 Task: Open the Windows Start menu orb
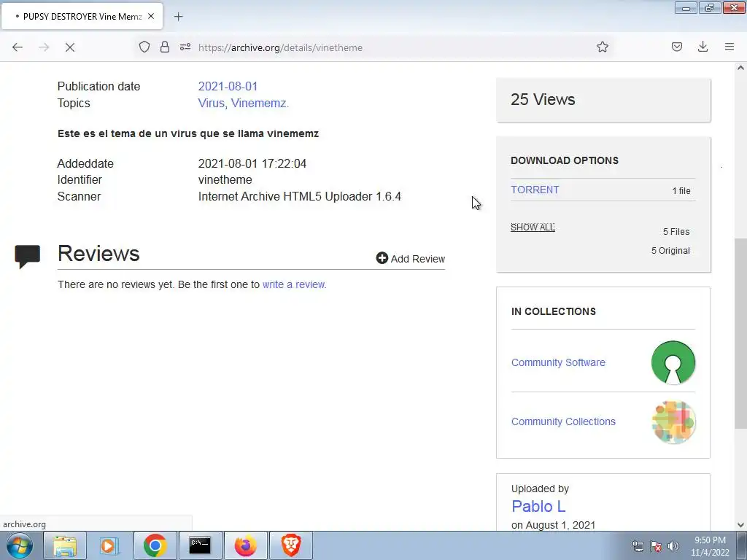(x=20, y=545)
